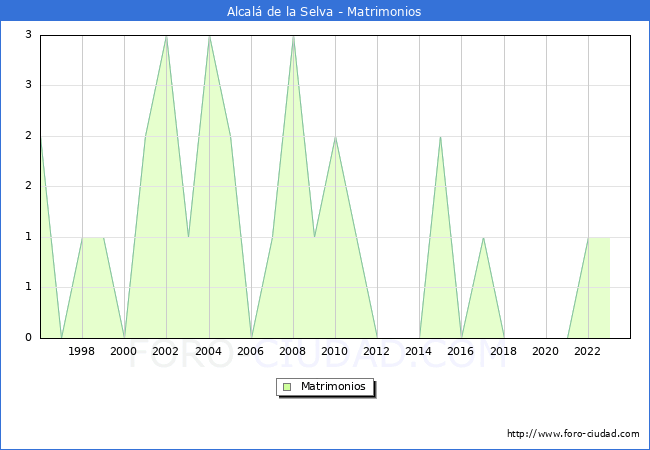The width and height of the screenshot is (650, 450).
Task: Click the data peak at year 2008
Action: 293,36
